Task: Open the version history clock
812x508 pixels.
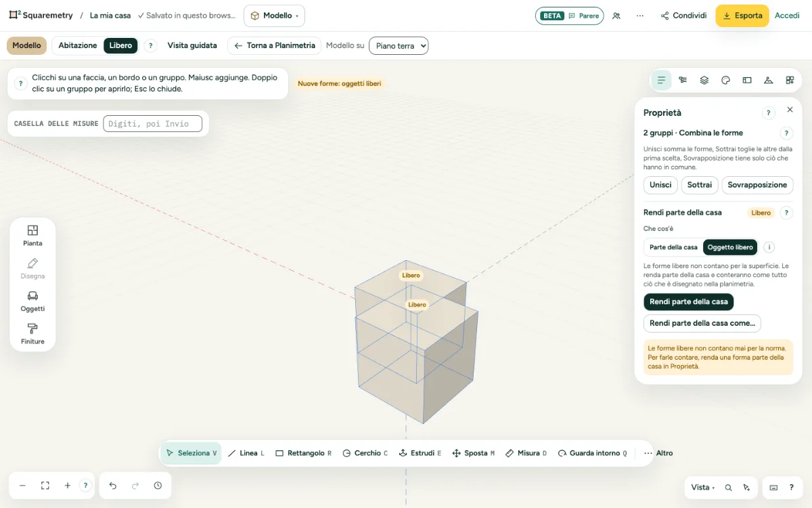Action: [158, 486]
